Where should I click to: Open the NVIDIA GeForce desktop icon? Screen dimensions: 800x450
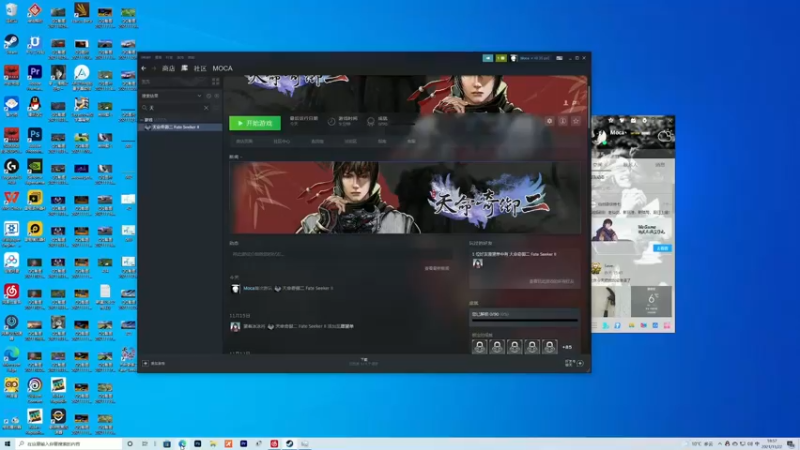click(x=35, y=170)
